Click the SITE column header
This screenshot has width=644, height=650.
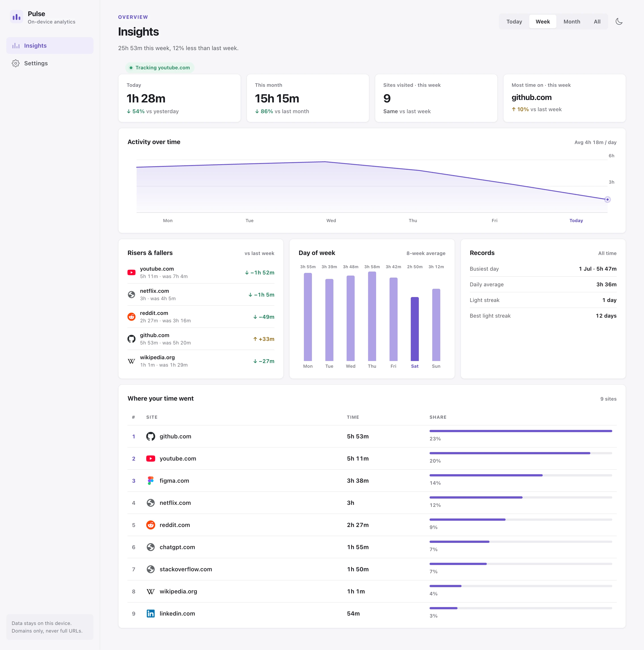click(152, 417)
